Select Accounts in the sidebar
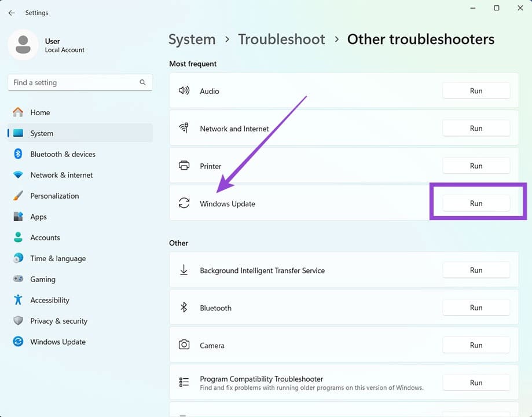Screen dimensions: 532x417 click(x=45, y=237)
